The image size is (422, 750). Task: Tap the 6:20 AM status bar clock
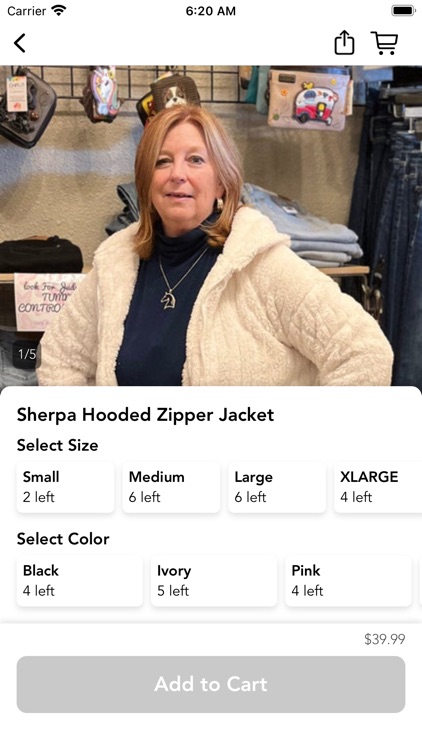pos(211,11)
